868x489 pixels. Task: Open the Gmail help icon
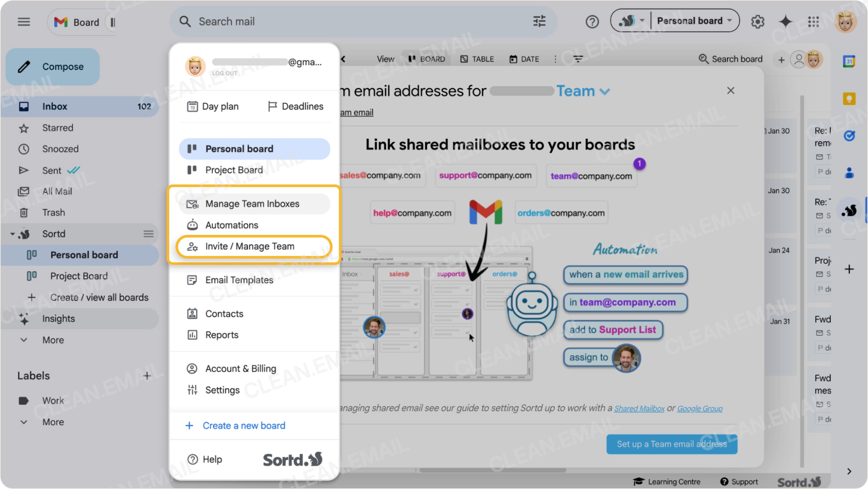tap(592, 22)
